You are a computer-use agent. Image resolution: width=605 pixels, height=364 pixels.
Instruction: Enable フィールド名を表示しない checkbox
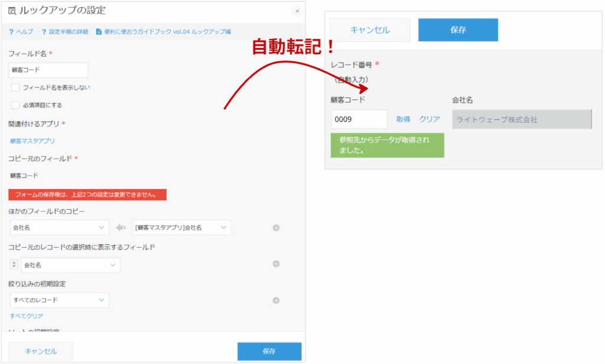(x=15, y=87)
